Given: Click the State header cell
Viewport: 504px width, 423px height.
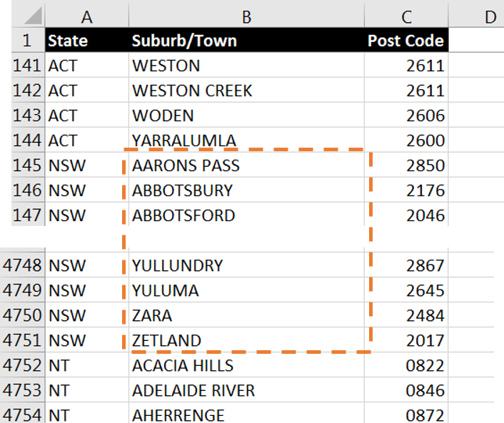Looking at the screenshot, I should [87, 41].
